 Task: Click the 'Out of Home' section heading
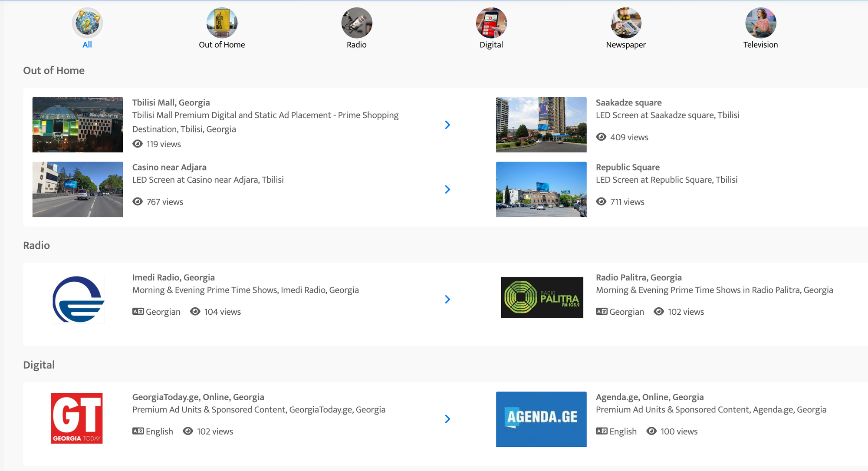click(x=54, y=70)
